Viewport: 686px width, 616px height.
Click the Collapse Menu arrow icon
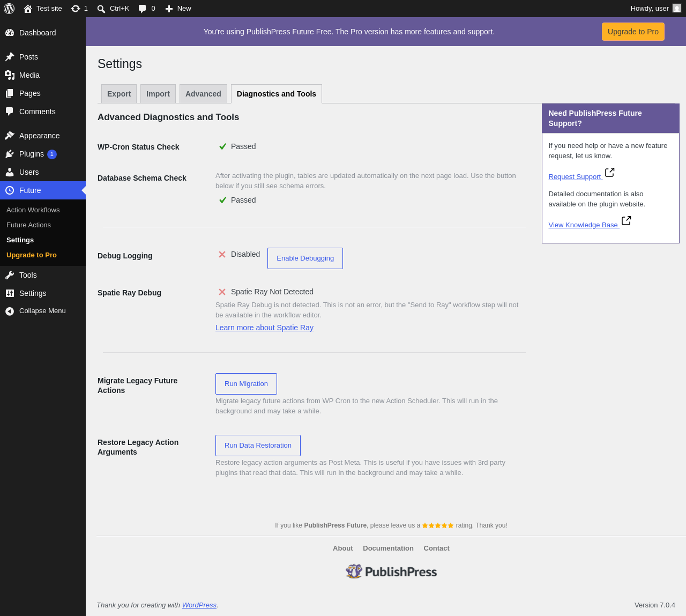click(x=10, y=311)
